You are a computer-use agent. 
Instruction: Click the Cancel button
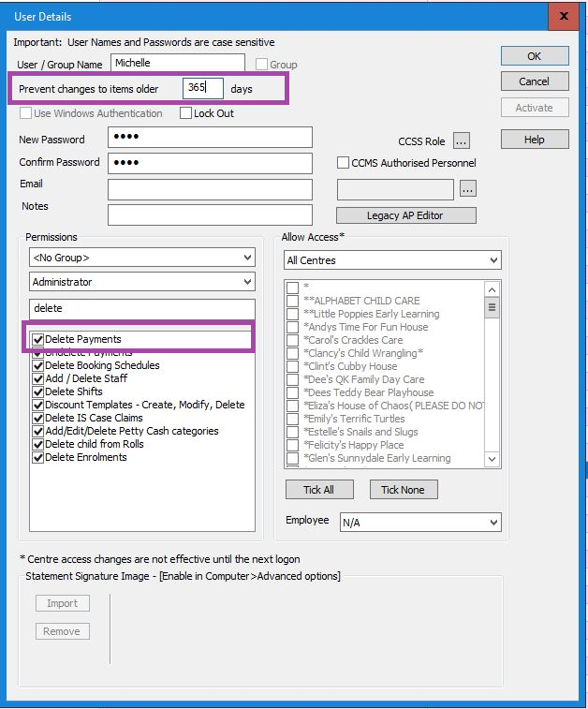coord(534,81)
